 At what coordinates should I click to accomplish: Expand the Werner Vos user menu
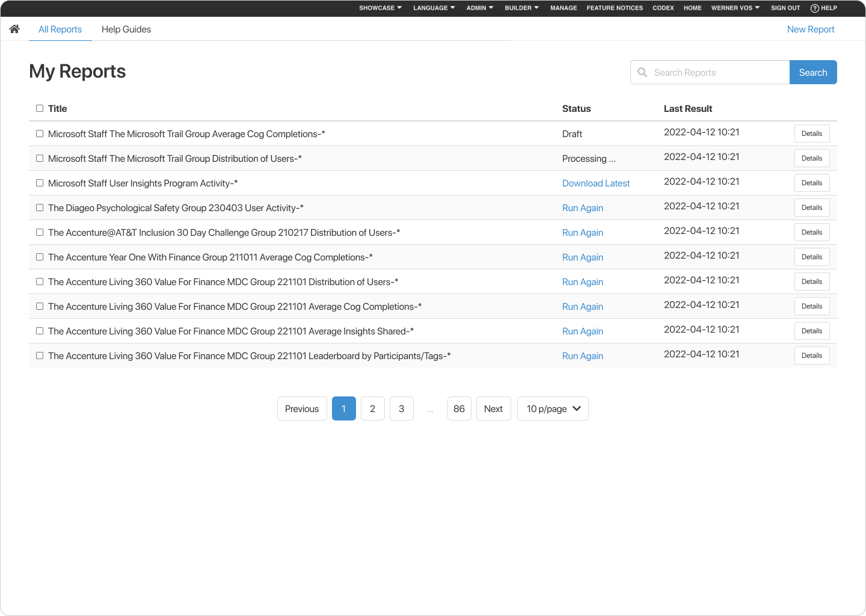(x=735, y=8)
